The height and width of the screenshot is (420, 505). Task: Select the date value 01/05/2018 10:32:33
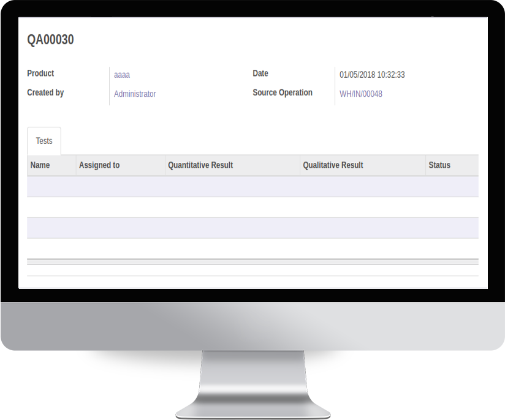click(372, 75)
